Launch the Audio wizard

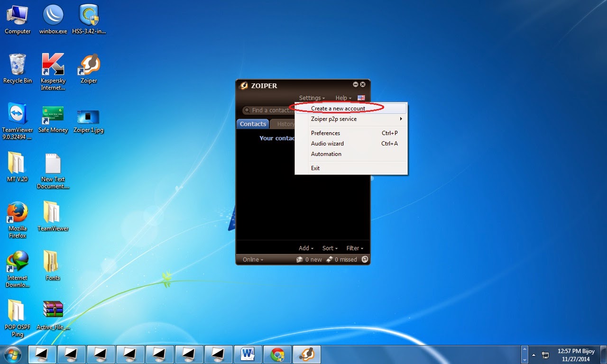[x=351, y=144]
